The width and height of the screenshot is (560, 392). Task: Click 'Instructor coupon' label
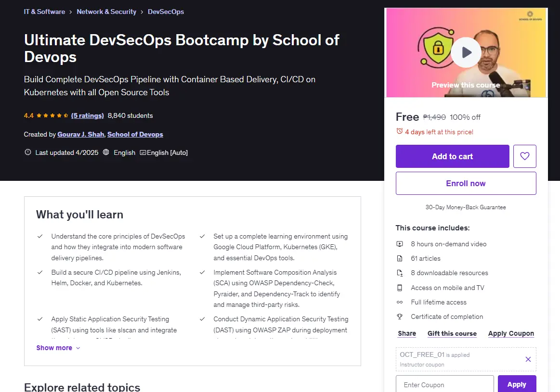[x=422, y=365]
